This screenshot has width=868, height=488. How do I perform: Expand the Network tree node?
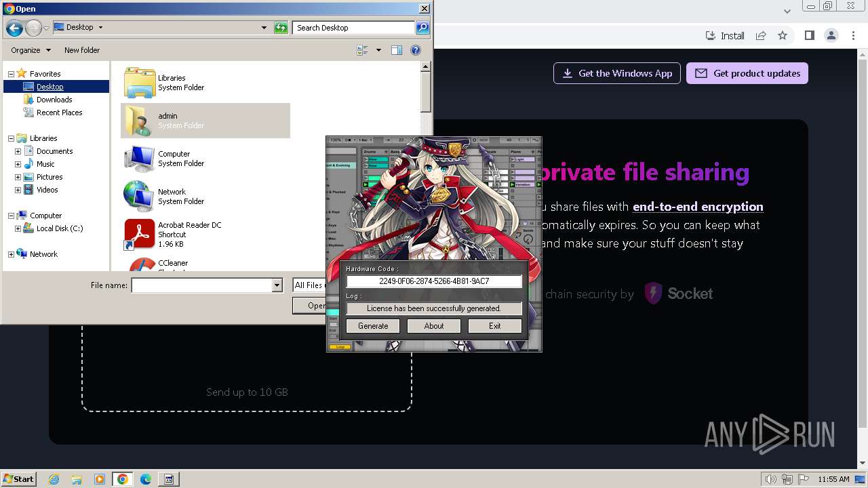11,254
